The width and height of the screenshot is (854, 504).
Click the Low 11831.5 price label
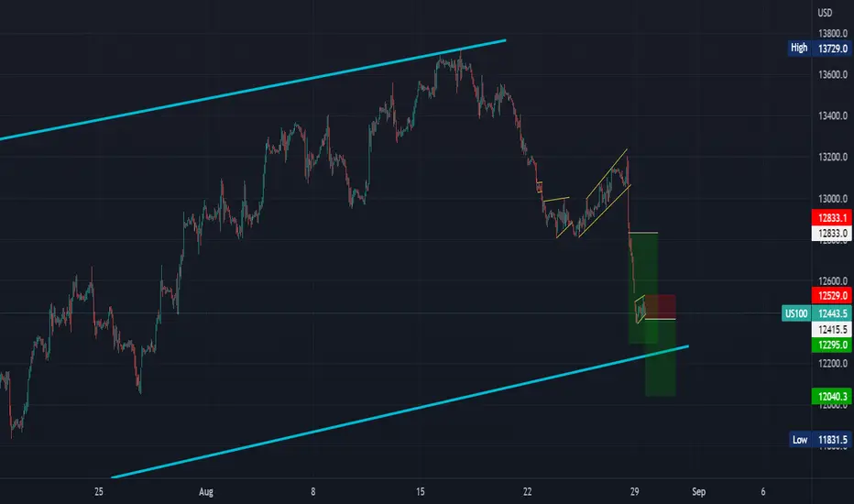(x=820, y=439)
